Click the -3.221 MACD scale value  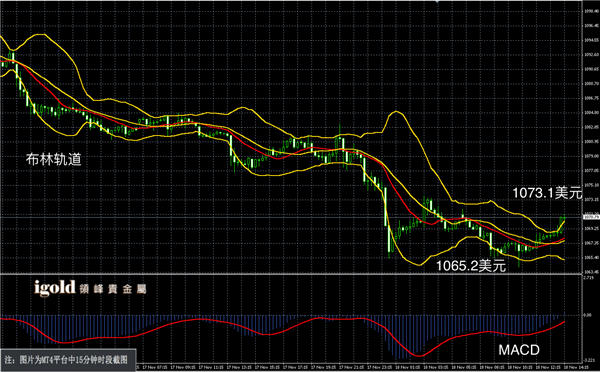(x=589, y=360)
